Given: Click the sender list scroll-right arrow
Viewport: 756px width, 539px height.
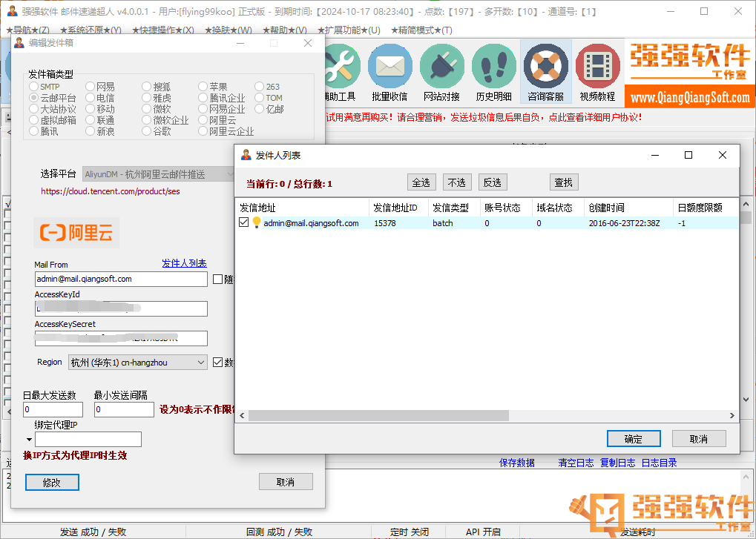Looking at the screenshot, I should tap(732, 415).
